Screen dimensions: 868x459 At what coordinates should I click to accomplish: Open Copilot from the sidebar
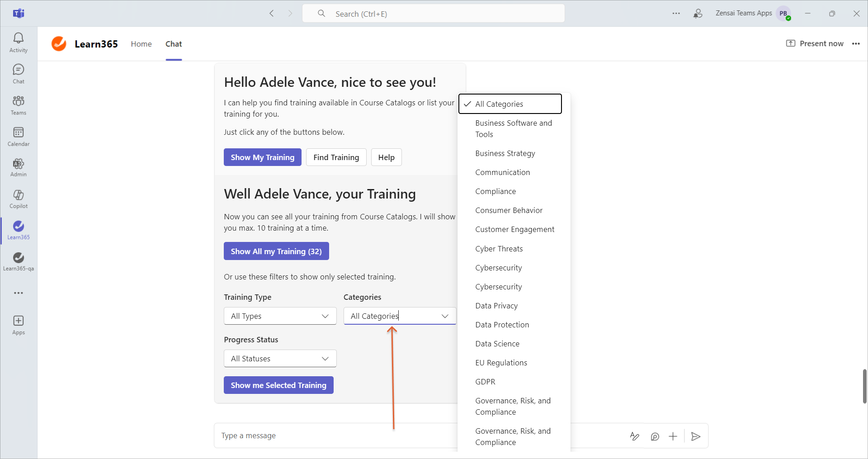click(x=19, y=199)
